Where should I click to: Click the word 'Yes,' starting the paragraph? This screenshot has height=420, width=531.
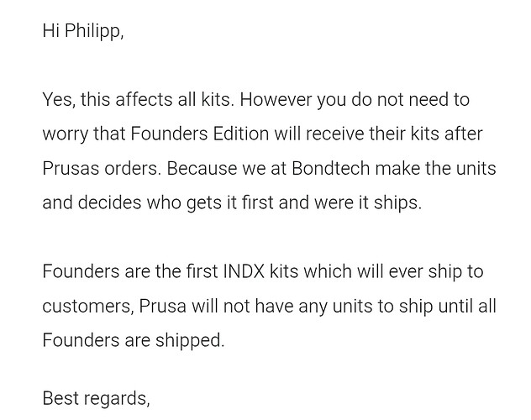coord(60,100)
